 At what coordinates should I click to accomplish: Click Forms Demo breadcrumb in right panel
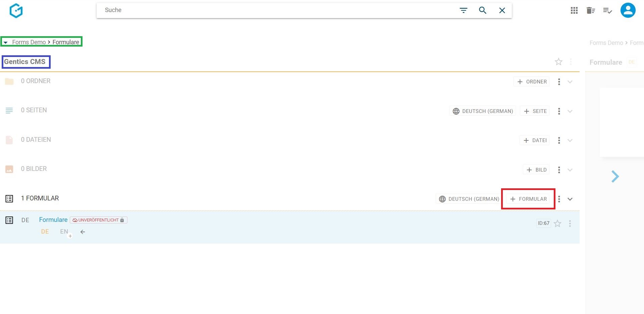pos(606,43)
